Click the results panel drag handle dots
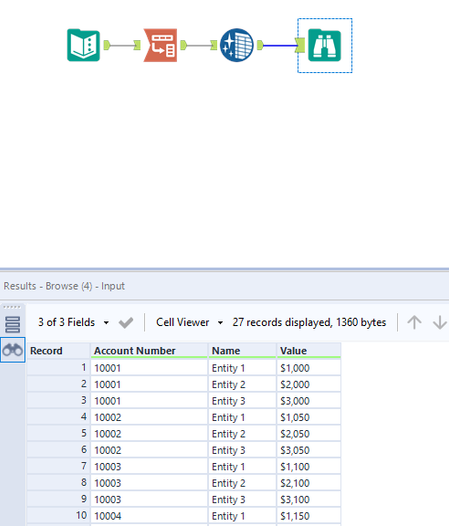449x526 pixels. point(12,307)
